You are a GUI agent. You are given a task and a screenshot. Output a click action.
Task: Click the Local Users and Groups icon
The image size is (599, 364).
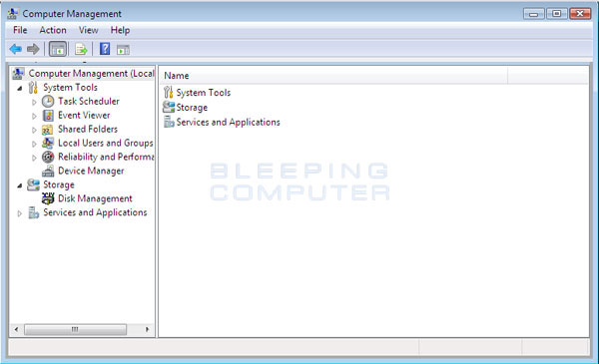pos(48,143)
